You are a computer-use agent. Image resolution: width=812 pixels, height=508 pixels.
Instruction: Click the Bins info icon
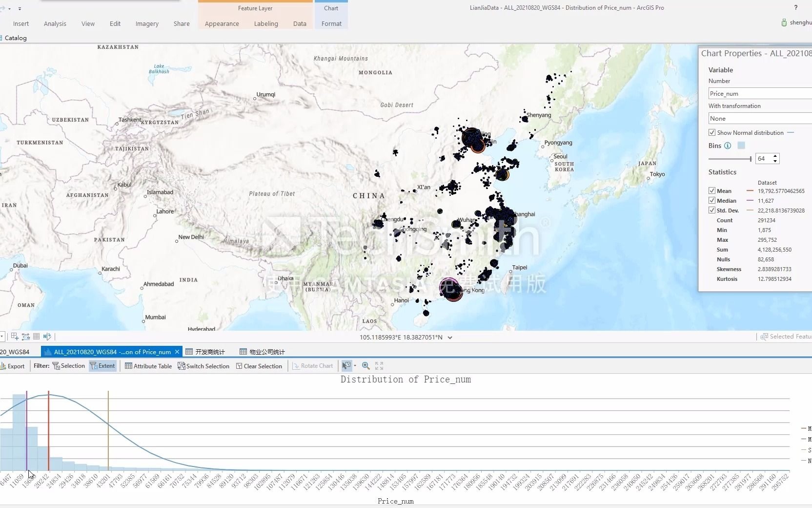point(728,146)
